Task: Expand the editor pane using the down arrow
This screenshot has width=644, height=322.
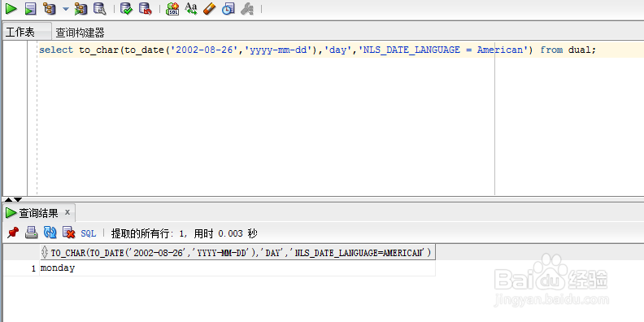Action: [18, 199]
